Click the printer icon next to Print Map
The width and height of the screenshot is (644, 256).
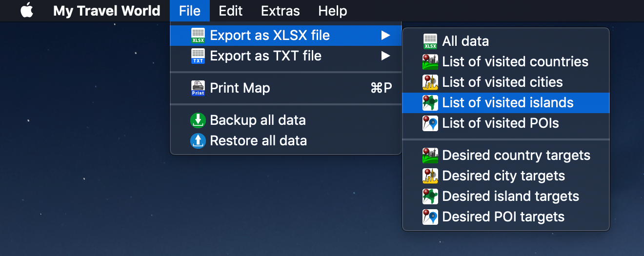click(x=198, y=88)
